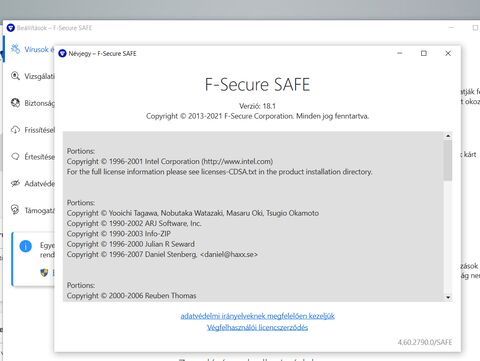Click the scrollbar track below the thumb
This screenshot has width=480, height=361.
448,237
